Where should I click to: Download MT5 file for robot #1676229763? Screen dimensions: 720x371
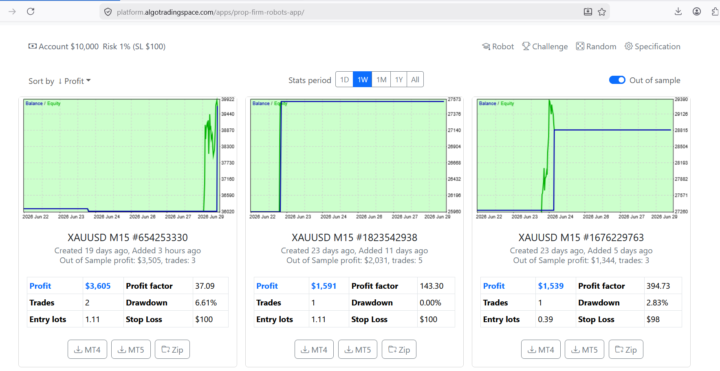(x=585, y=349)
